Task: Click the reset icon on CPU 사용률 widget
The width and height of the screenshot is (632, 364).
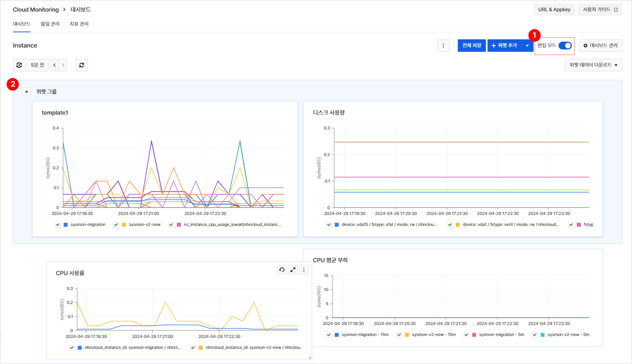Action: click(282, 270)
